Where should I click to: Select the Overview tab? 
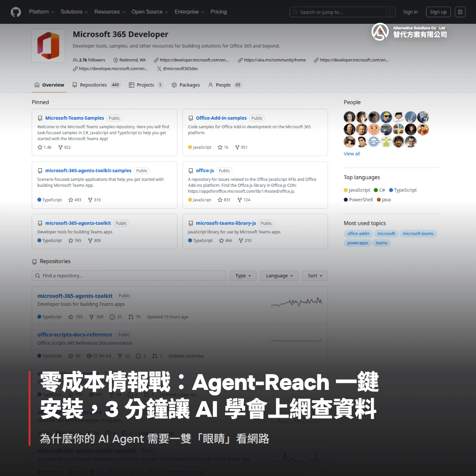point(49,85)
